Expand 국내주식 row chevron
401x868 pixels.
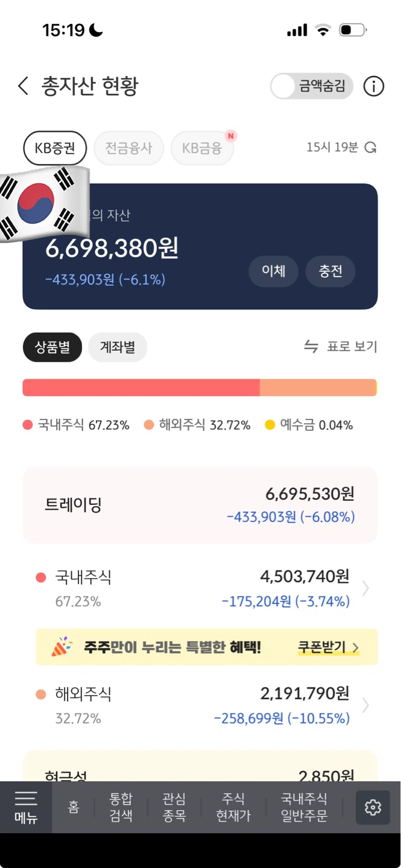click(365, 588)
